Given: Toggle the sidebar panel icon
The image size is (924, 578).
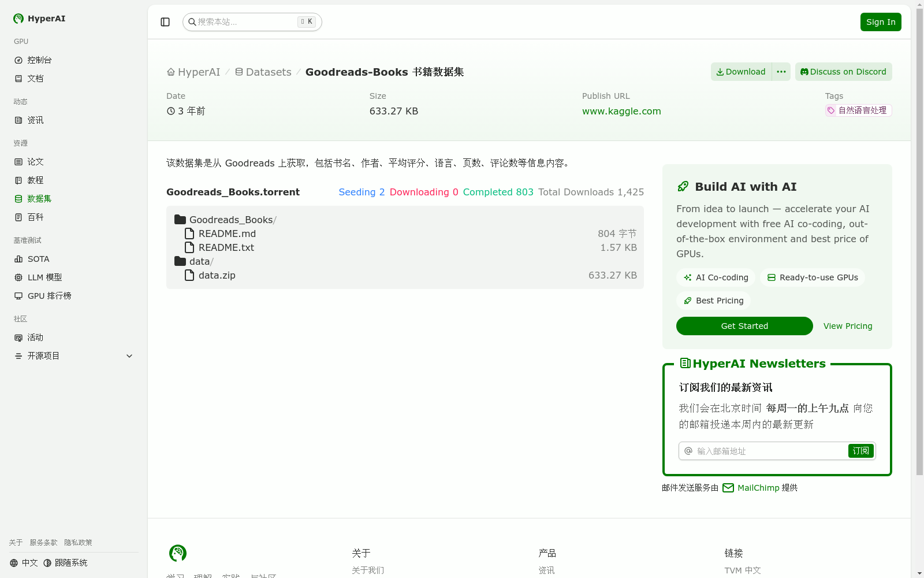Looking at the screenshot, I should [x=165, y=22].
